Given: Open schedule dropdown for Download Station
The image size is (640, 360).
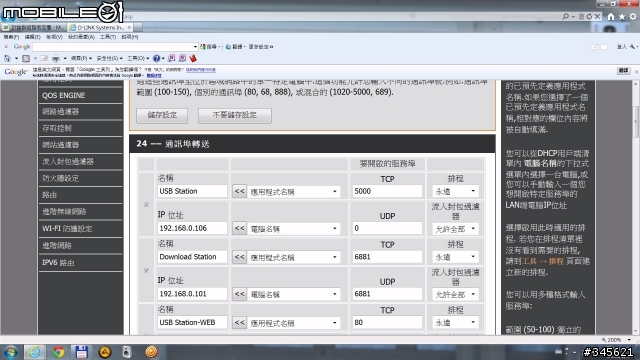Looking at the screenshot, I should tap(455, 257).
